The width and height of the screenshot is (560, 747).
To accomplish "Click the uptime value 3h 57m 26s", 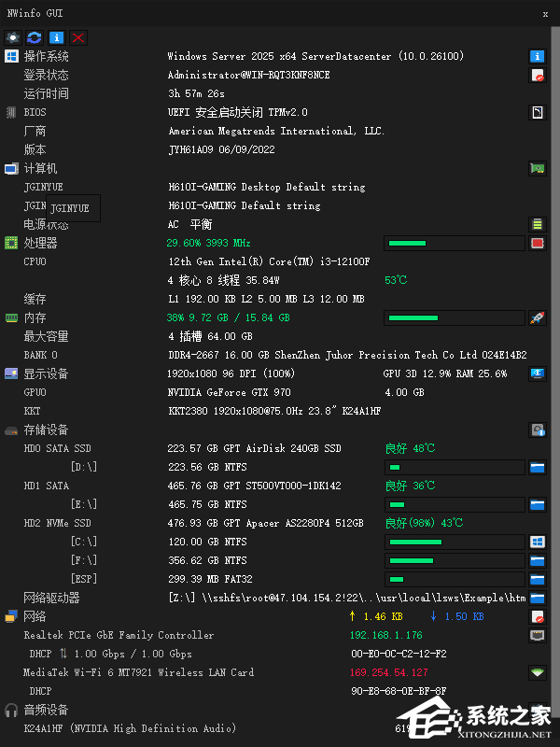I will coord(196,93).
